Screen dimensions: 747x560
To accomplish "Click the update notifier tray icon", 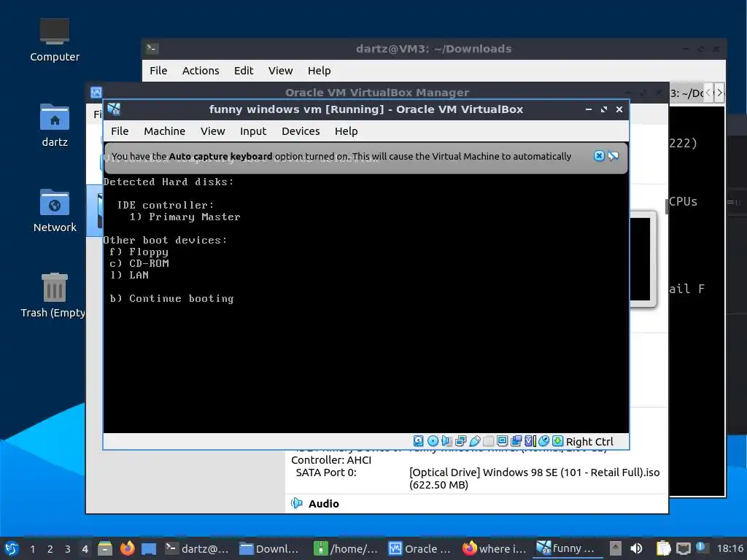I will coord(701,547).
